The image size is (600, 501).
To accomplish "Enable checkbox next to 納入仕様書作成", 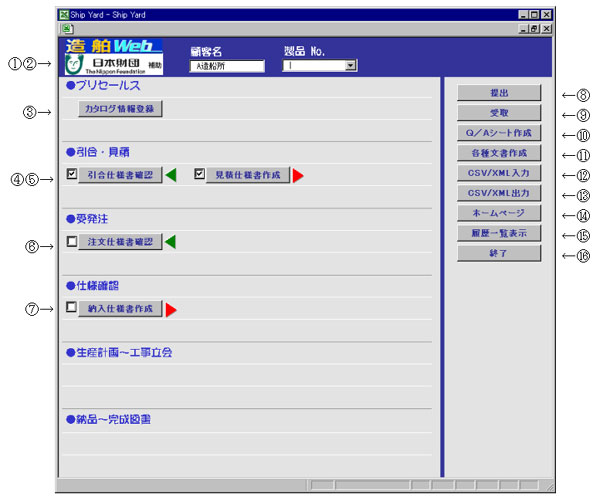I will point(71,307).
